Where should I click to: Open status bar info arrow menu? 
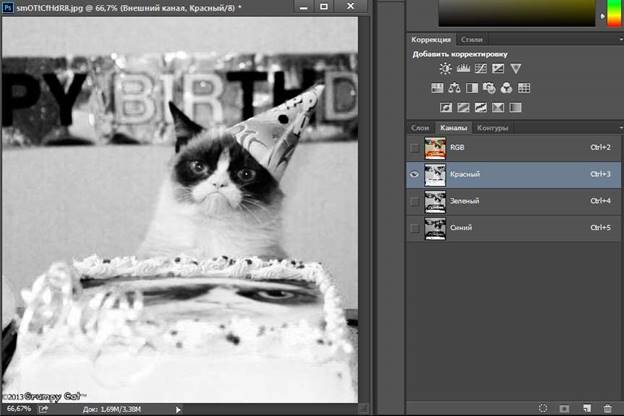pyautogui.click(x=178, y=409)
